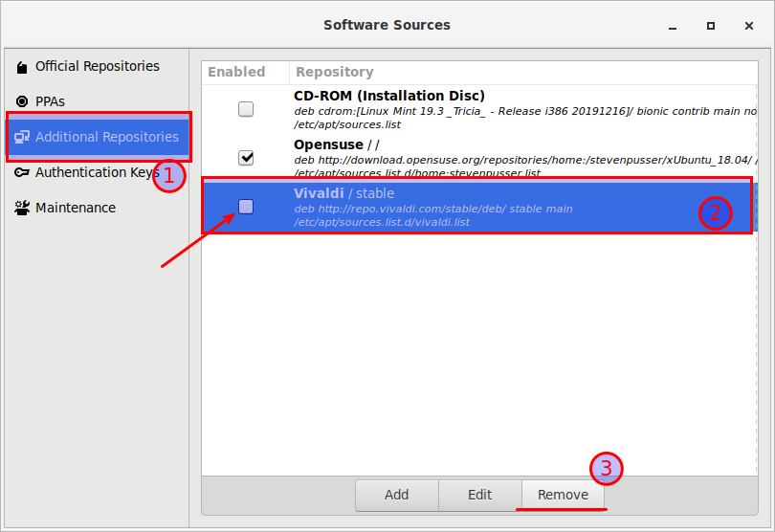The width and height of the screenshot is (775, 532).
Task: Toggle the Vivaldi stable repository checkbox
Action: point(246,207)
